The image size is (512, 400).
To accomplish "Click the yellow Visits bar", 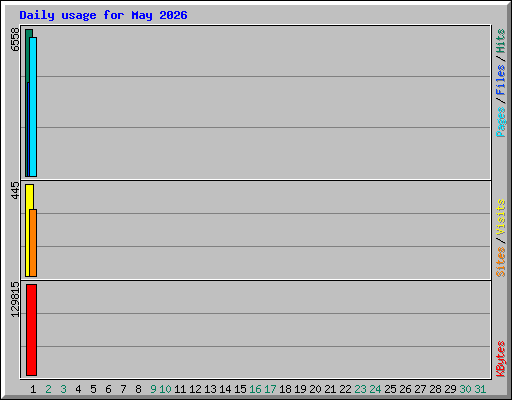I will pos(28,230).
